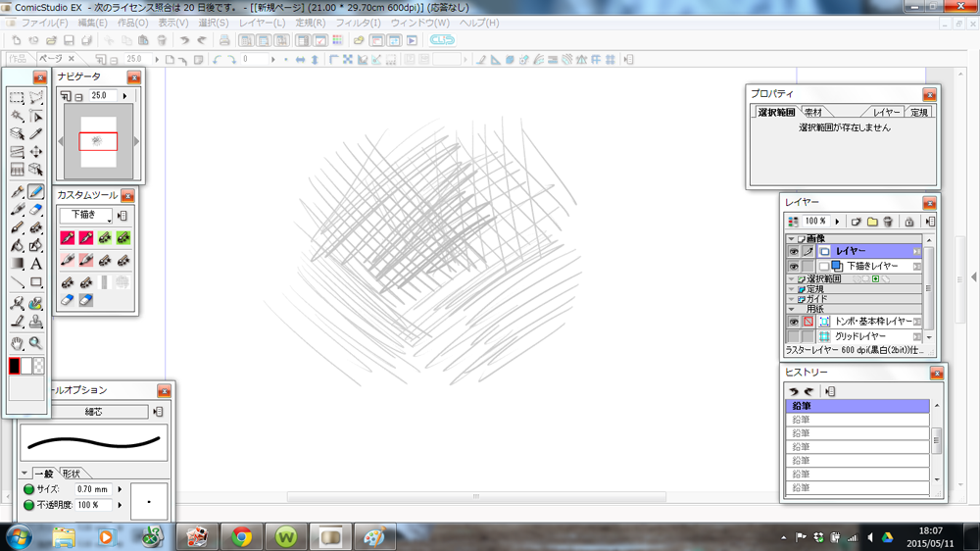The height and width of the screenshot is (551, 980).
Task: Select the eyedropper tool
Action: (36, 134)
